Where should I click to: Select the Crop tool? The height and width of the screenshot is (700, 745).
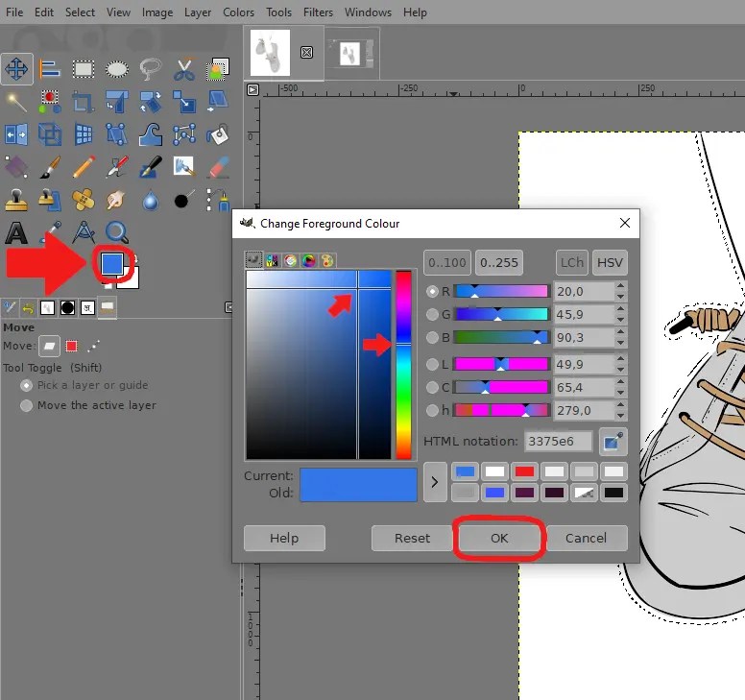[84, 102]
